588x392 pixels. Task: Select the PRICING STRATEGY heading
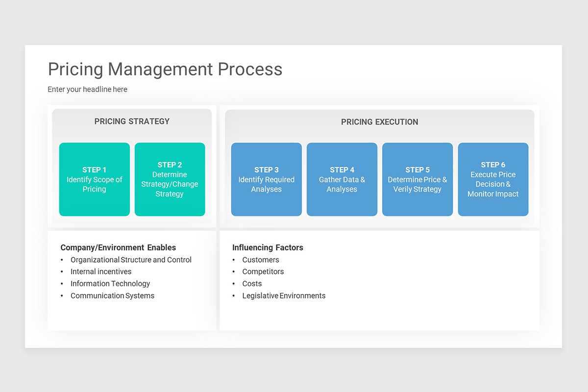point(132,121)
